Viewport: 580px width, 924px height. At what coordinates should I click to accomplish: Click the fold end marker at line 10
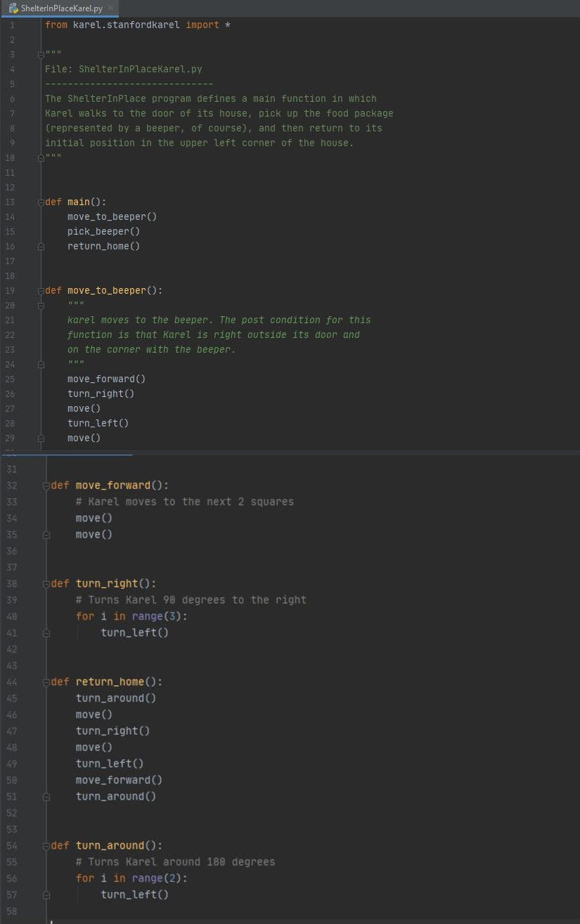(x=41, y=158)
